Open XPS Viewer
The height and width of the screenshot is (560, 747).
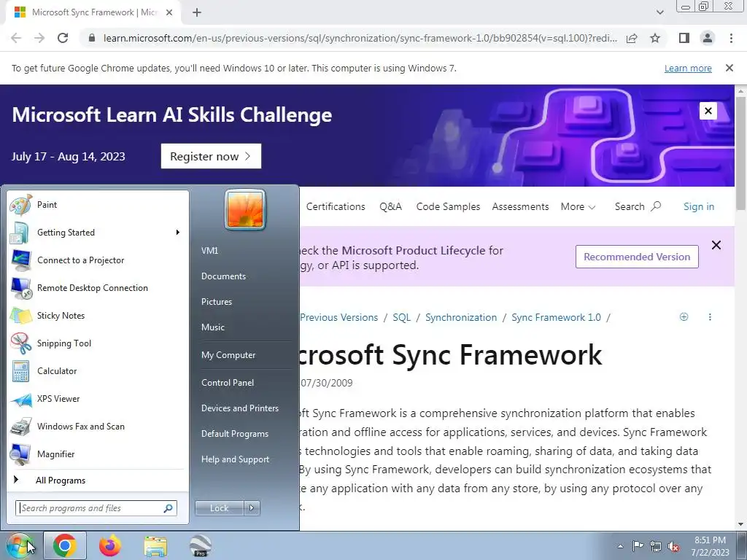tap(98, 399)
